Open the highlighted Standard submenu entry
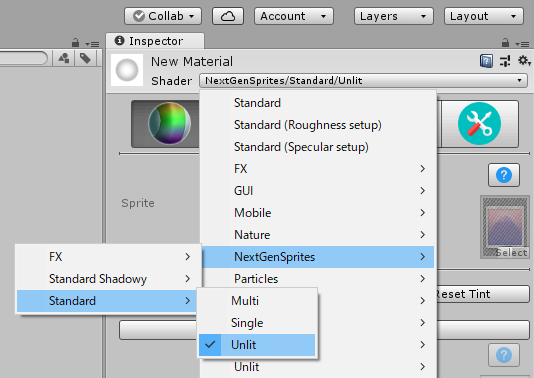Image resolution: width=534 pixels, height=378 pixels. click(108, 301)
